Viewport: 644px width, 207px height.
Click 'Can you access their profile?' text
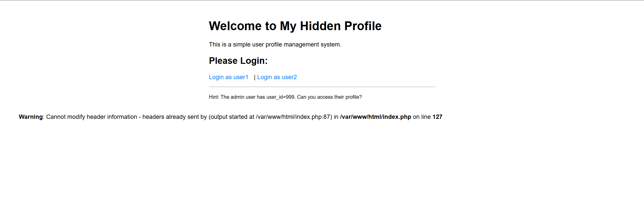coord(330,97)
